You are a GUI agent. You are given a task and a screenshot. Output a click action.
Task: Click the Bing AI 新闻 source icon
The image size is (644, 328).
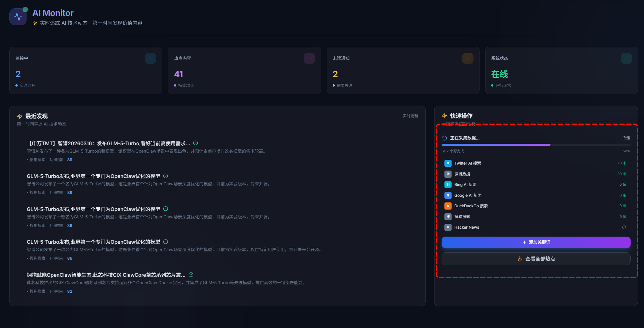tap(448, 184)
